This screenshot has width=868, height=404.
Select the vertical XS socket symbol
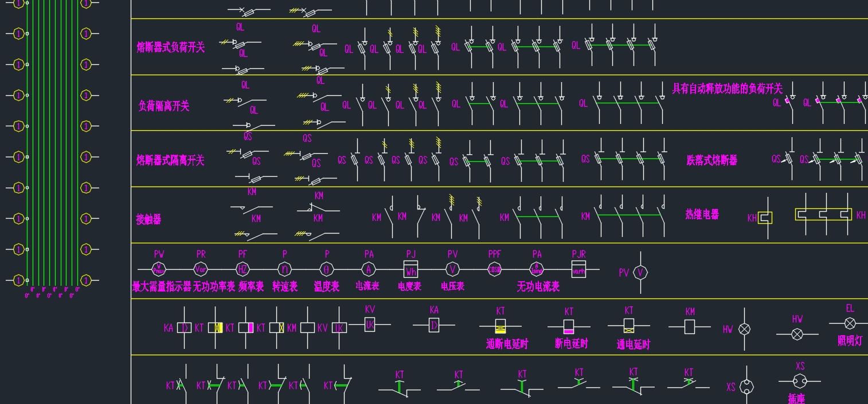coord(746,387)
